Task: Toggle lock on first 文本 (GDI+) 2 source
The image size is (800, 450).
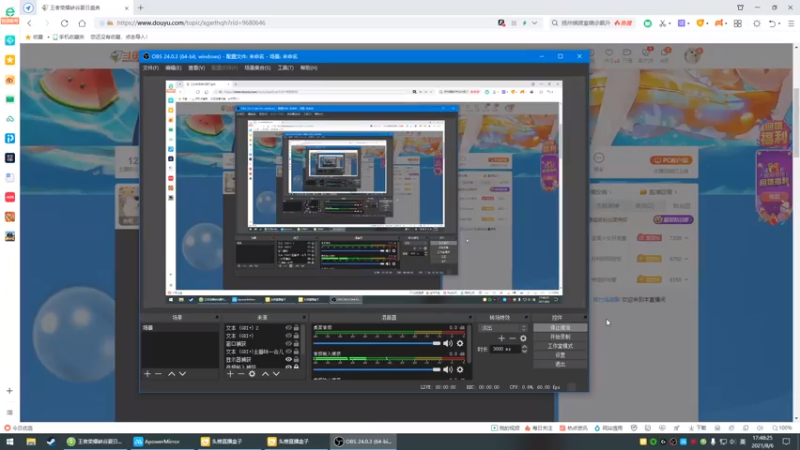Action: pyautogui.click(x=296, y=327)
